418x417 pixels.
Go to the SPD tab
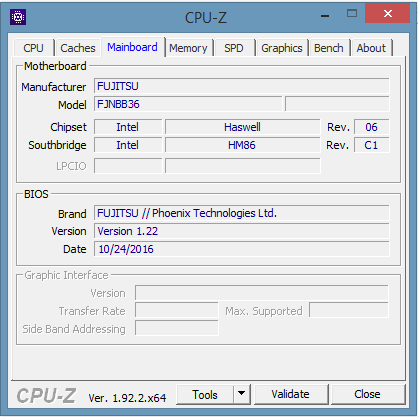pos(234,48)
